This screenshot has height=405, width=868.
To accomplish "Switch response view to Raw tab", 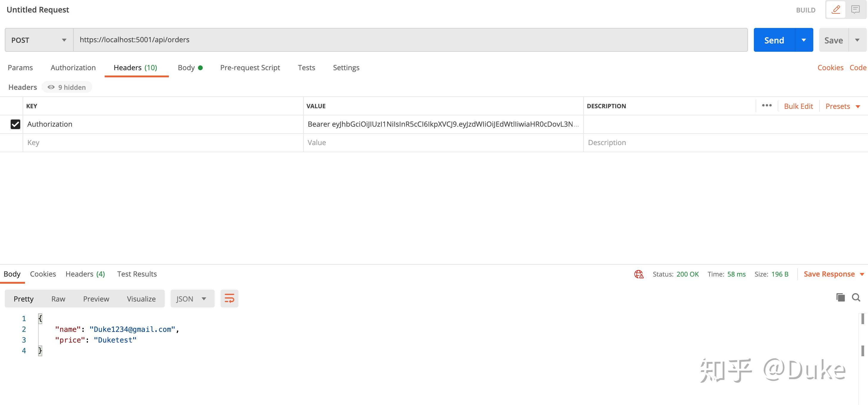I will (58, 299).
